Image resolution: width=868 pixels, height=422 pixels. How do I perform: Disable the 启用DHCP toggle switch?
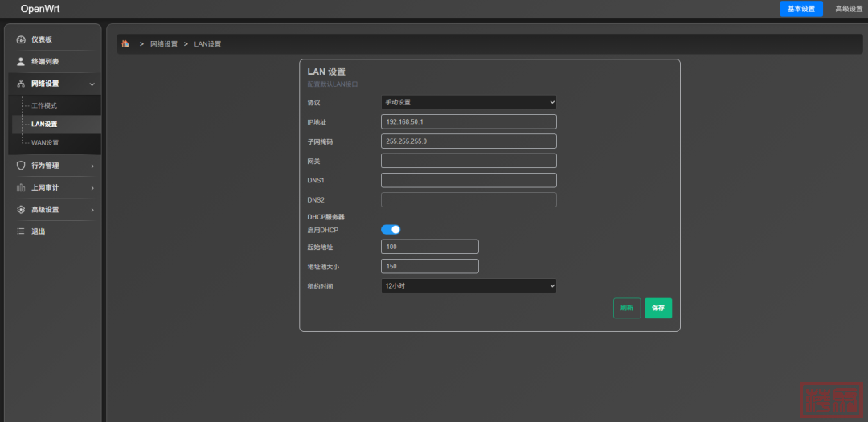click(391, 230)
